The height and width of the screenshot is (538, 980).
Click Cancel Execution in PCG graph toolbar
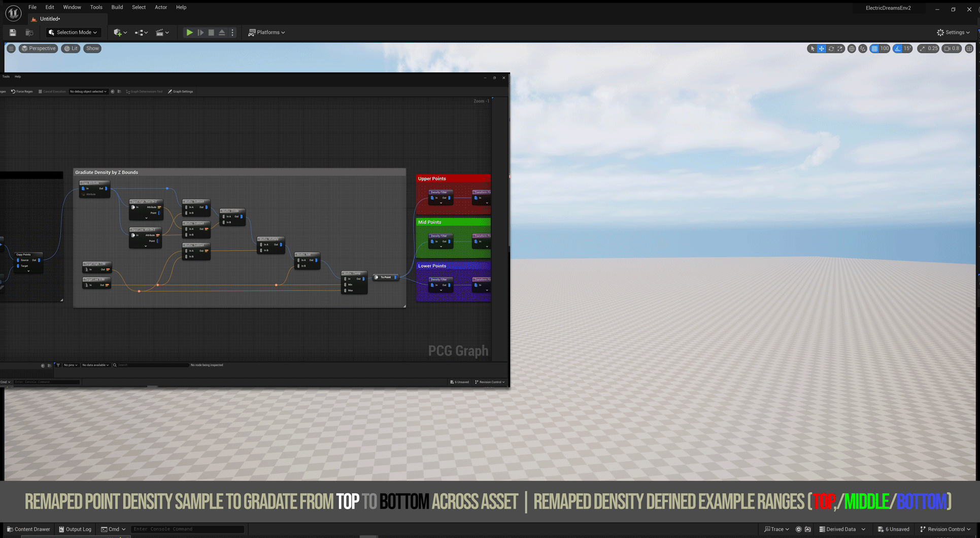pyautogui.click(x=52, y=92)
